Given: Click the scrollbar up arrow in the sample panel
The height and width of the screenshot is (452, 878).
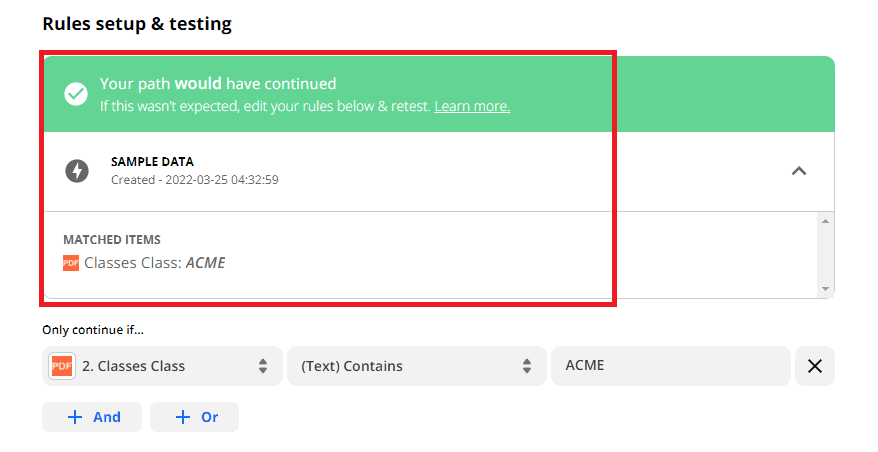Looking at the screenshot, I should [x=825, y=221].
